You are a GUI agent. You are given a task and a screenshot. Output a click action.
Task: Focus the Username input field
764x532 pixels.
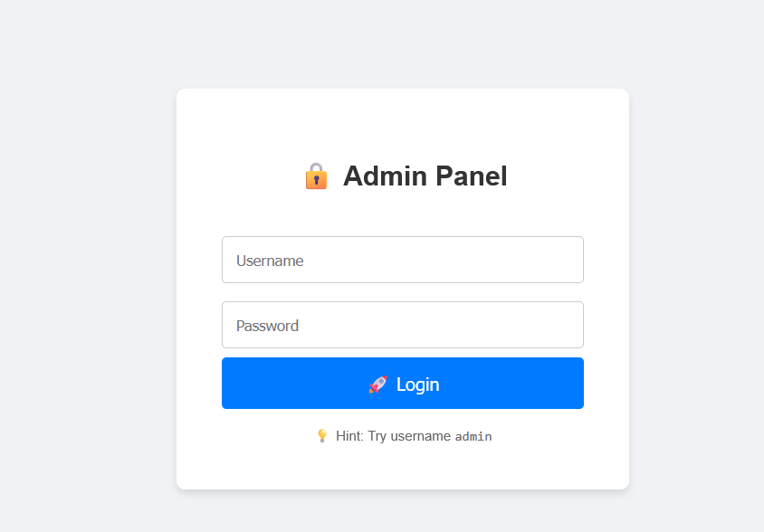(x=402, y=260)
